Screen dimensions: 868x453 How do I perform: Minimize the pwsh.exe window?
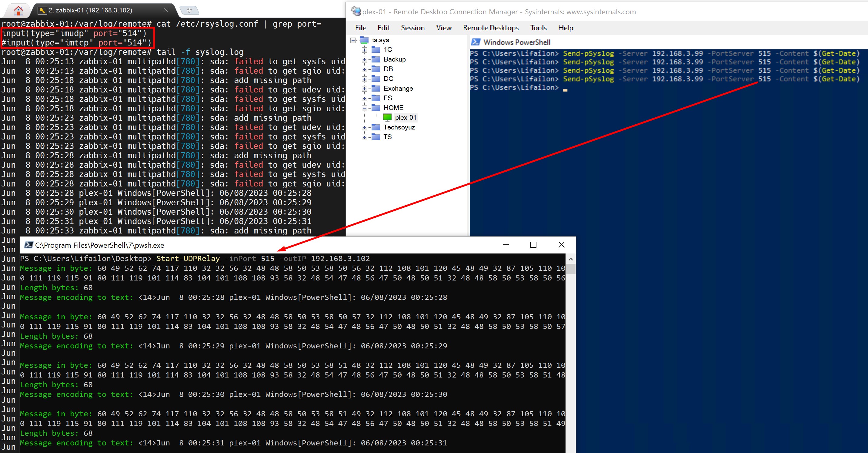point(506,245)
